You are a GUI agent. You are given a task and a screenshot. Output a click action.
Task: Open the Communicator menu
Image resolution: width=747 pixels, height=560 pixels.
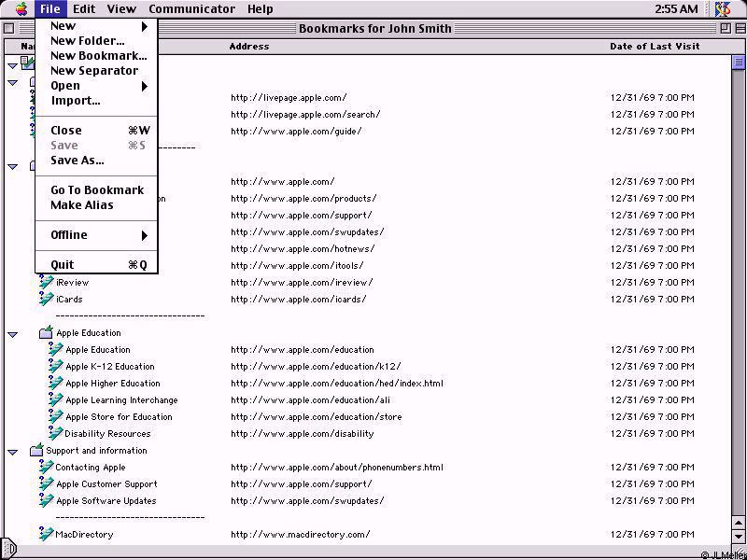click(191, 8)
